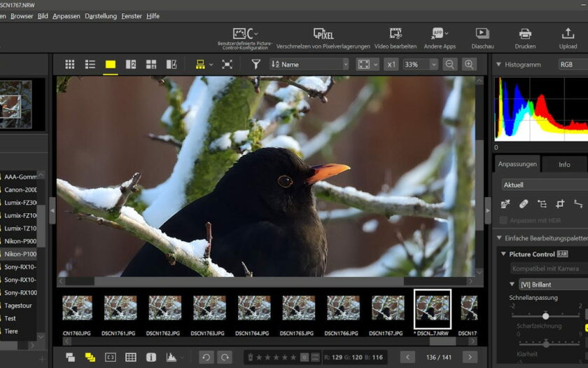Image resolution: width=588 pixels, height=368 pixels.
Task: Collapse the right panel with arrow handle
Action: [488, 210]
